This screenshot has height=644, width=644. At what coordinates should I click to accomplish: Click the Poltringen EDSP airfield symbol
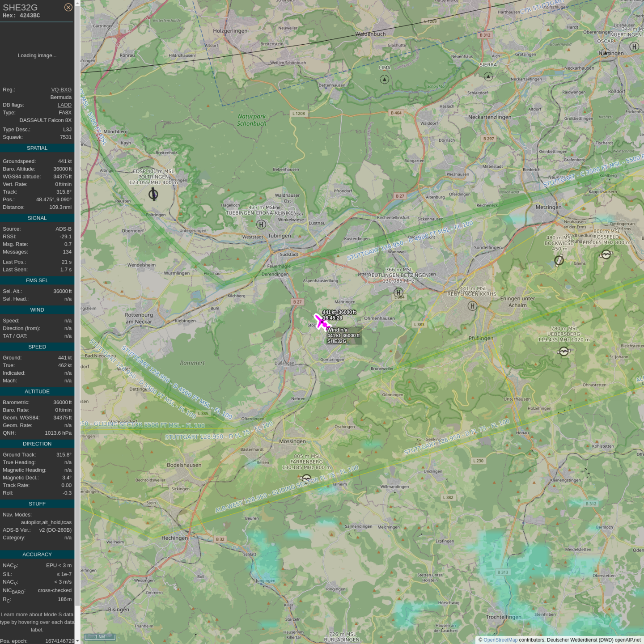pos(153,194)
